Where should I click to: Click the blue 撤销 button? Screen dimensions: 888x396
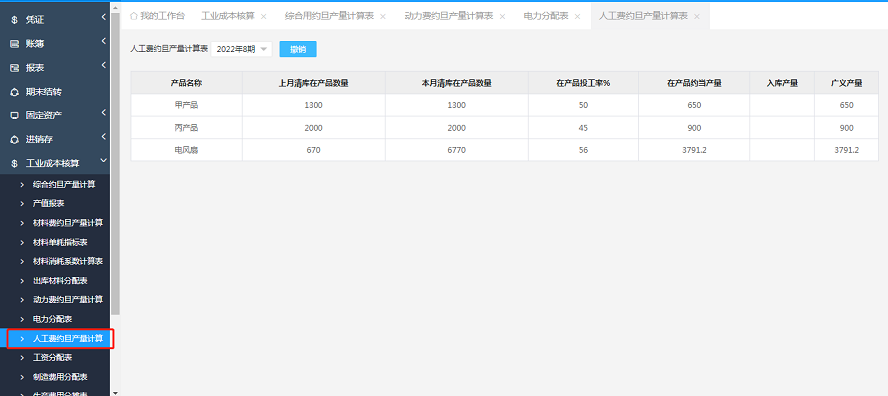[298, 49]
